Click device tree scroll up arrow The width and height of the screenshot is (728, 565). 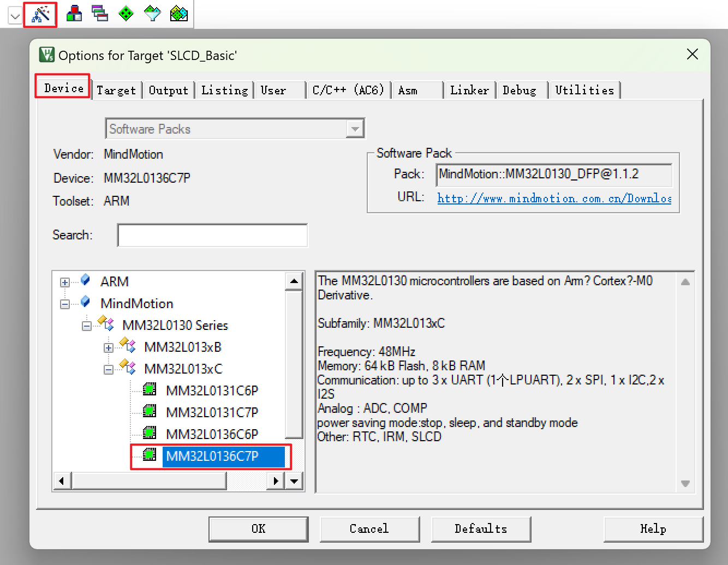[x=294, y=281]
